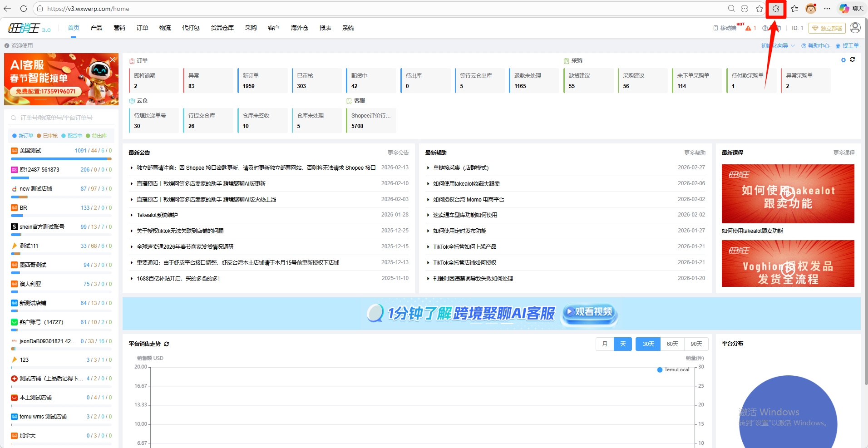Select the 60天 range option
This screenshot has width=868, height=448.
click(672, 344)
